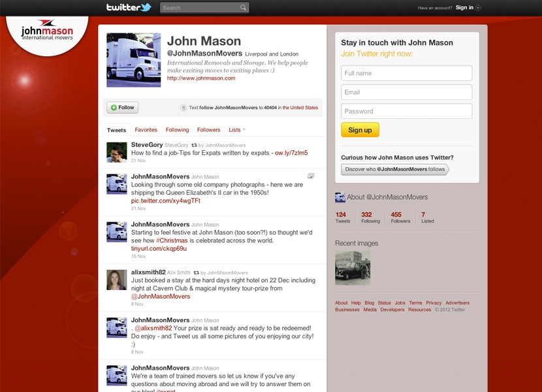Focus the Search input field

pos(204,8)
